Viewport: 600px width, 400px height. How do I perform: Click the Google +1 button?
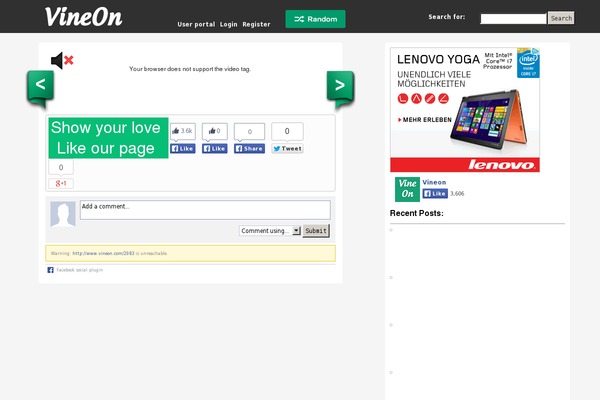[61, 183]
